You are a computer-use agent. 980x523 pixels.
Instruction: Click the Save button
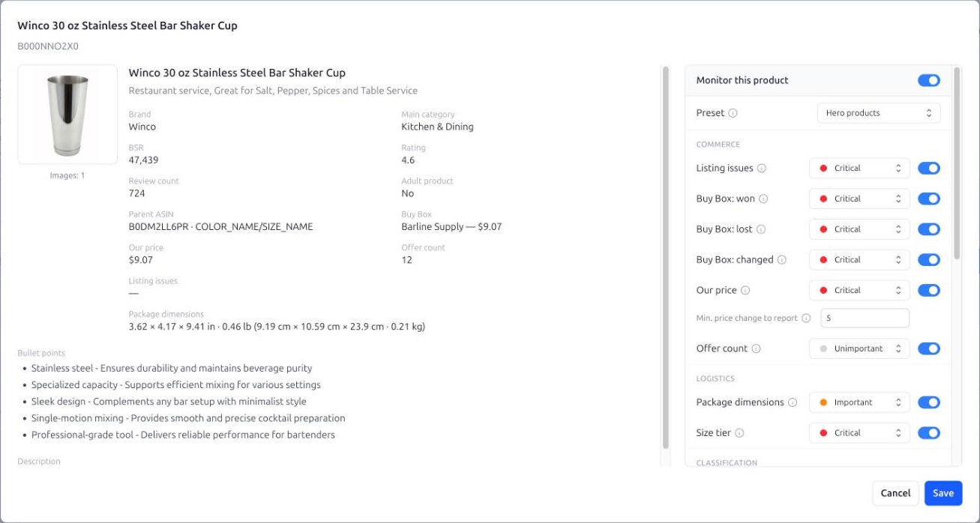(943, 493)
